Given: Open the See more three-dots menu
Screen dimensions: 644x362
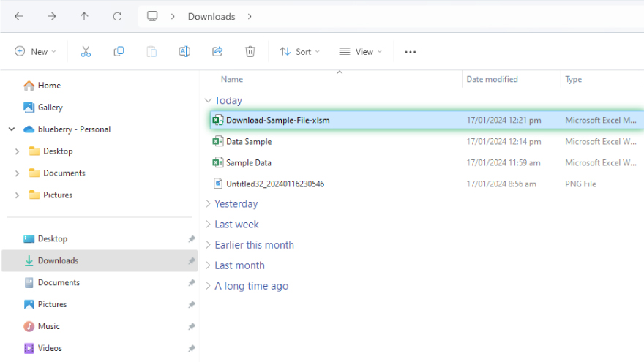Looking at the screenshot, I should pos(411,52).
